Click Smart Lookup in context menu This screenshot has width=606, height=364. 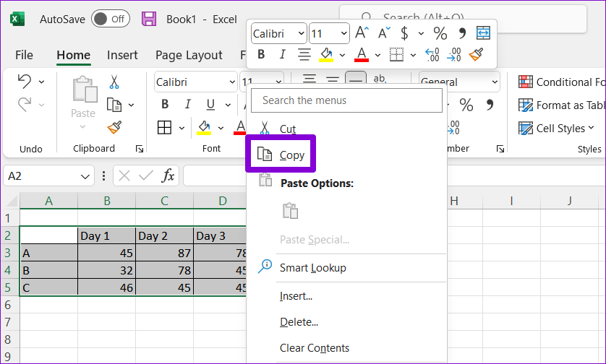pos(312,268)
